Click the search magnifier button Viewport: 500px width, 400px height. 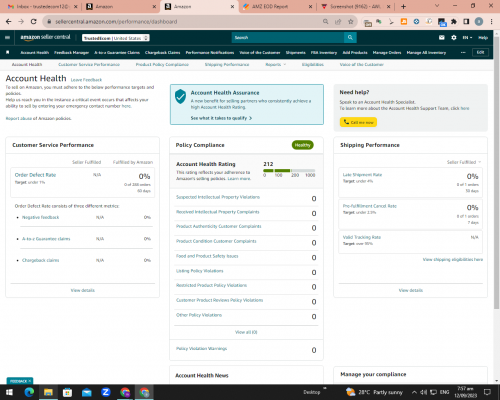point(350,38)
